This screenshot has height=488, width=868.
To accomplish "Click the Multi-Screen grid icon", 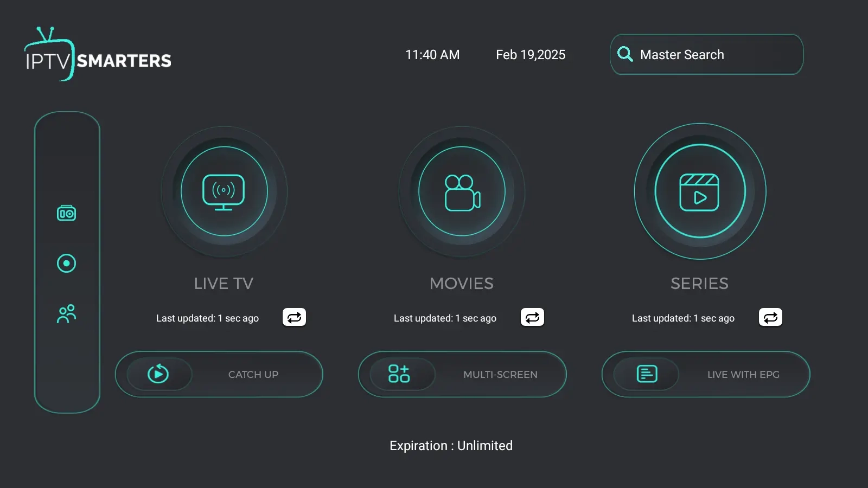I will tap(399, 374).
